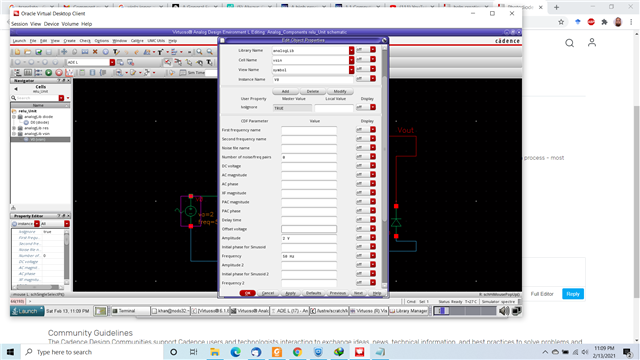The height and width of the screenshot is (360, 640).
Task: Run simulation with the green play icon
Action: click(x=49, y=73)
